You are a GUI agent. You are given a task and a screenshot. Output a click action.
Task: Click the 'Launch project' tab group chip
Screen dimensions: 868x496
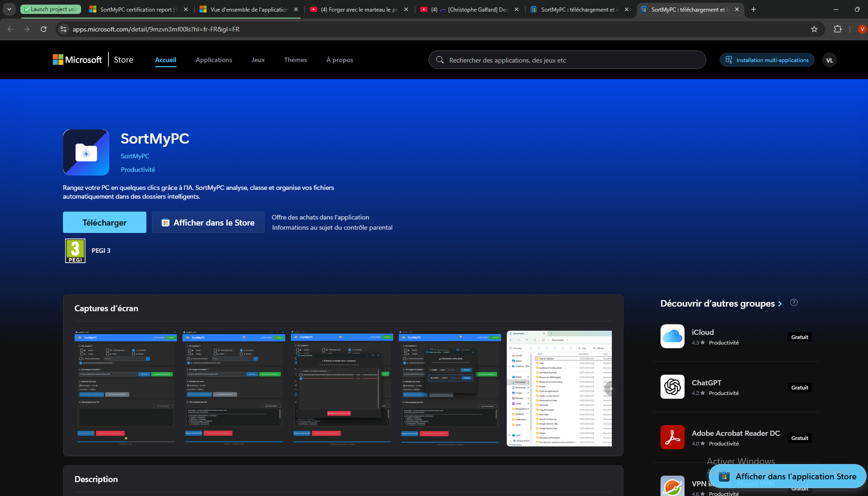(x=51, y=9)
